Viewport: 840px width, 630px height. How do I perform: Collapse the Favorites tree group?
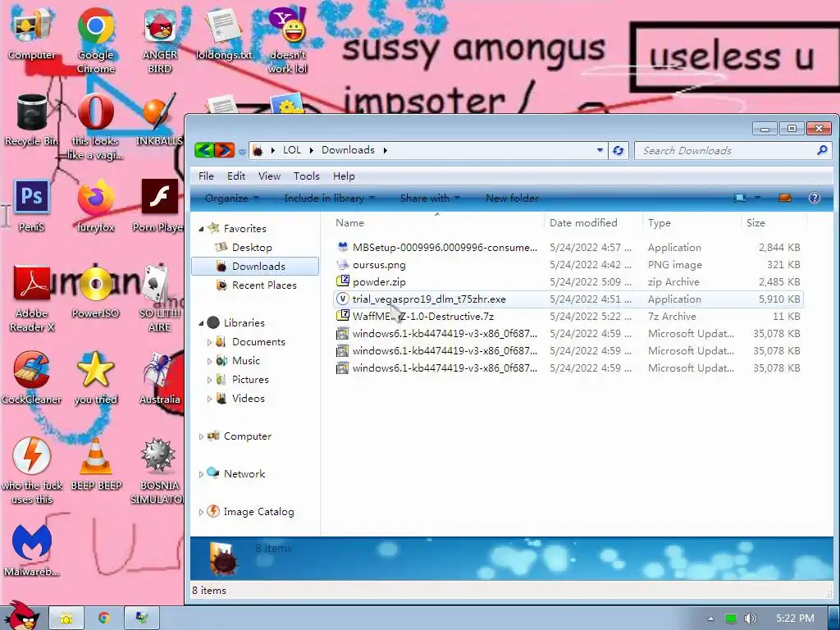click(201, 229)
